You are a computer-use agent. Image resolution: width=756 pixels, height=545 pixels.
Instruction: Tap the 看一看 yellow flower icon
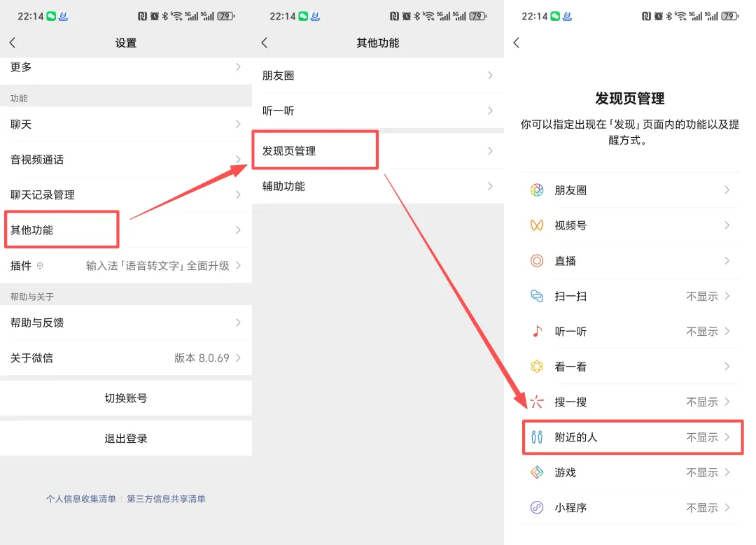[x=537, y=366]
